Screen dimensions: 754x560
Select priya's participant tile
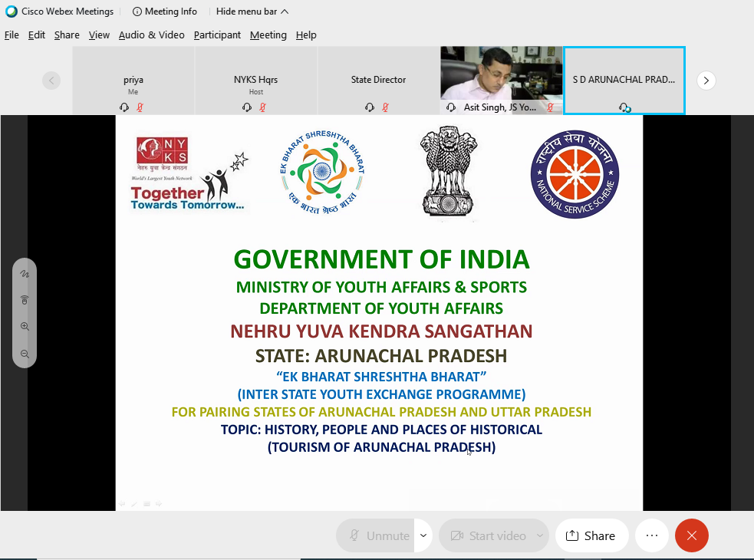tap(133, 81)
